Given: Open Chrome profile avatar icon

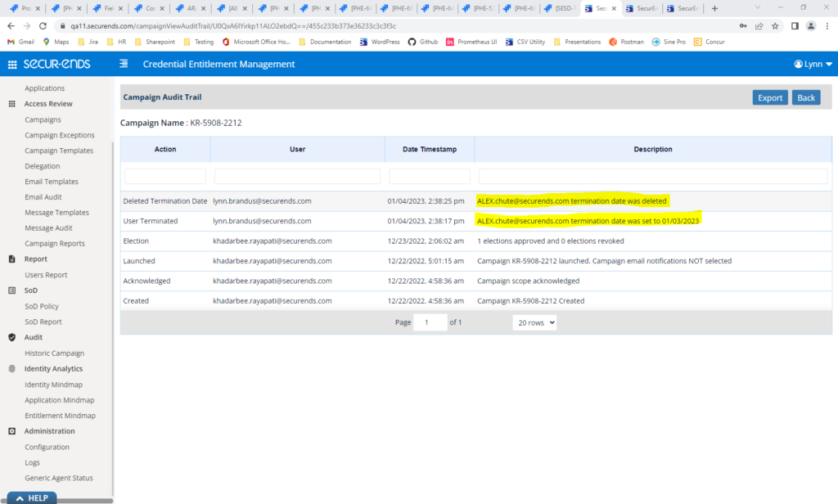Looking at the screenshot, I should [811, 25].
